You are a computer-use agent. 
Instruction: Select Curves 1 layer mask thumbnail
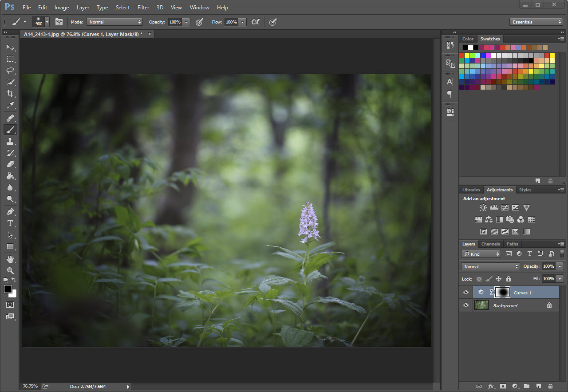tap(503, 293)
